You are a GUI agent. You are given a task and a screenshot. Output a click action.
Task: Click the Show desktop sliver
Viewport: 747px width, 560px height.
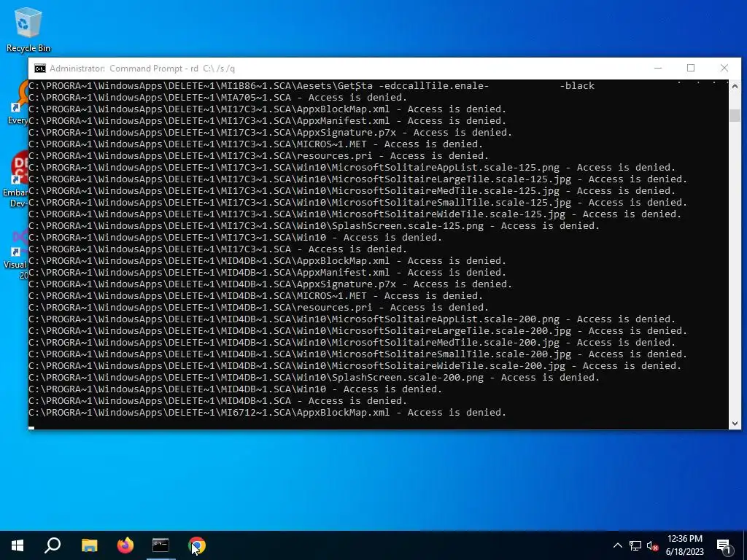pos(745,545)
